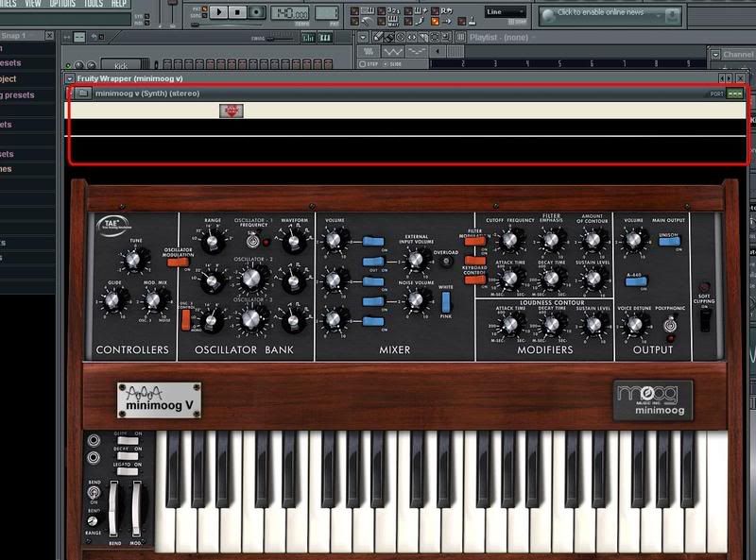Click the Tune knob in Controllers
Viewport: 756px width, 560px height.
point(132,261)
